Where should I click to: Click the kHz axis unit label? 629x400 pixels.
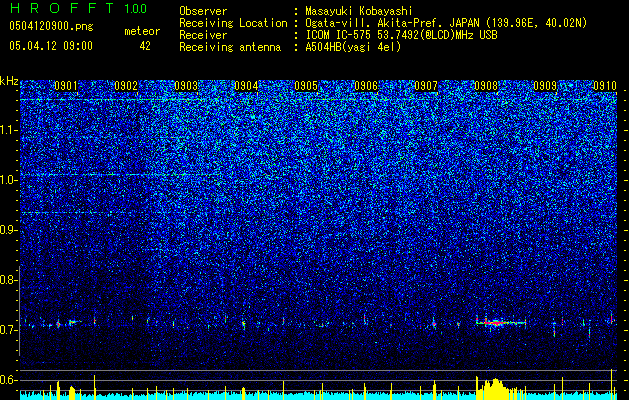[9, 81]
